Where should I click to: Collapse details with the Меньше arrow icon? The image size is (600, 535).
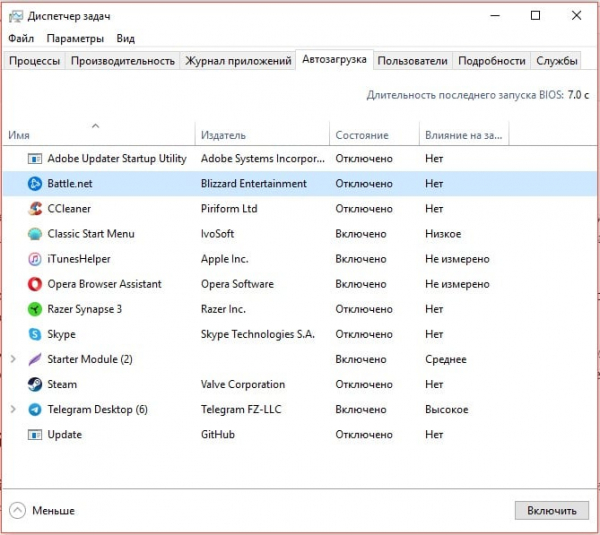[x=17, y=510]
